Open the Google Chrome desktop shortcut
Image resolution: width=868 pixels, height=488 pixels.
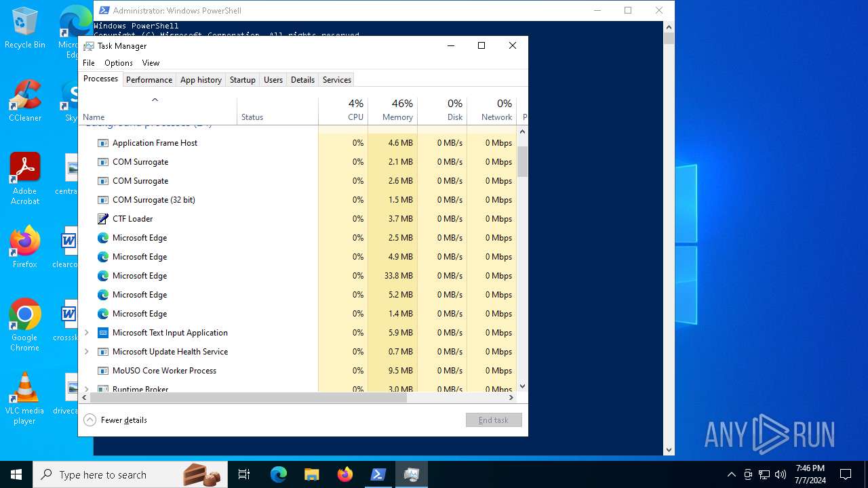coord(25,325)
